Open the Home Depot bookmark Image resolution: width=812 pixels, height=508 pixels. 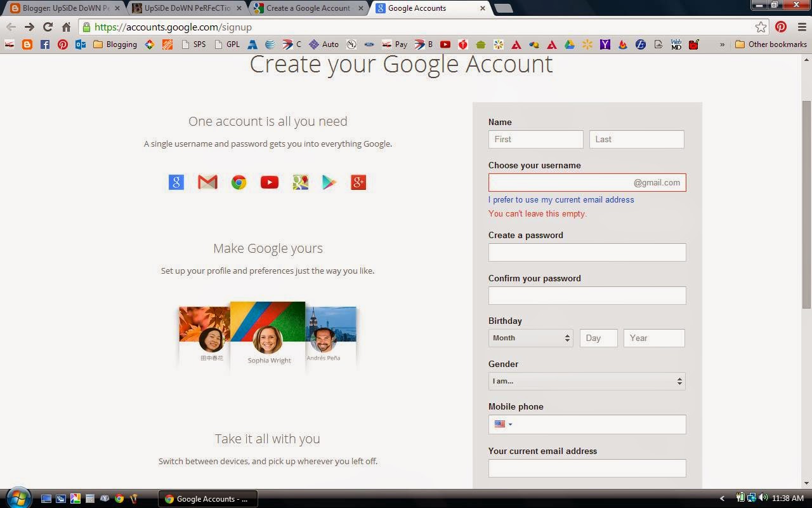click(167, 44)
